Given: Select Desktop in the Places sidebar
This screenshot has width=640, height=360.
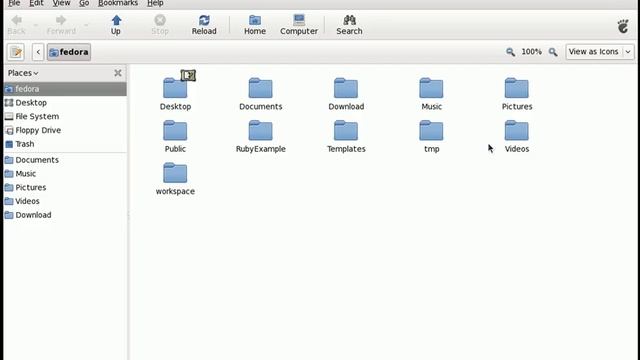Looking at the screenshot, I should point(65,103).
